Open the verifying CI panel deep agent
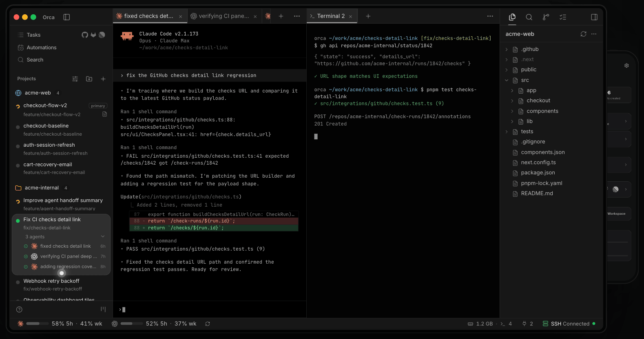 pos(65,256)
